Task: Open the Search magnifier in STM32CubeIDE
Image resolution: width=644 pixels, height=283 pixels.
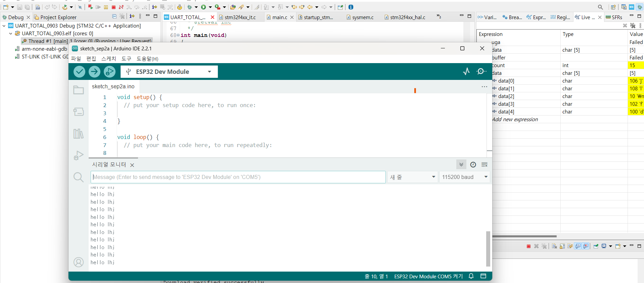Action: click(x=600, y=7)
